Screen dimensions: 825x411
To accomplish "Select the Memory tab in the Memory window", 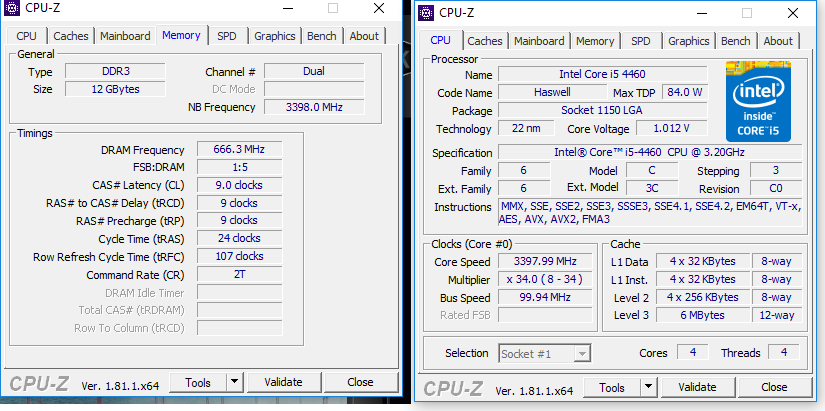I will [182, 35].
